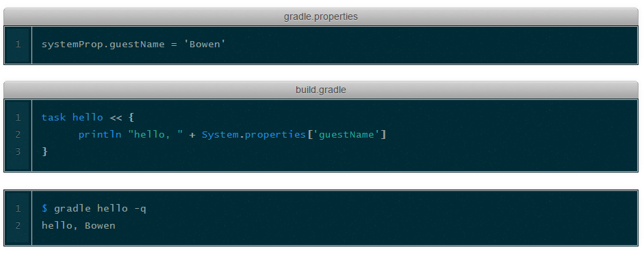Screen dimensions: 644x254
Task: Click the gradle.properties title bar
Action: 321,17
